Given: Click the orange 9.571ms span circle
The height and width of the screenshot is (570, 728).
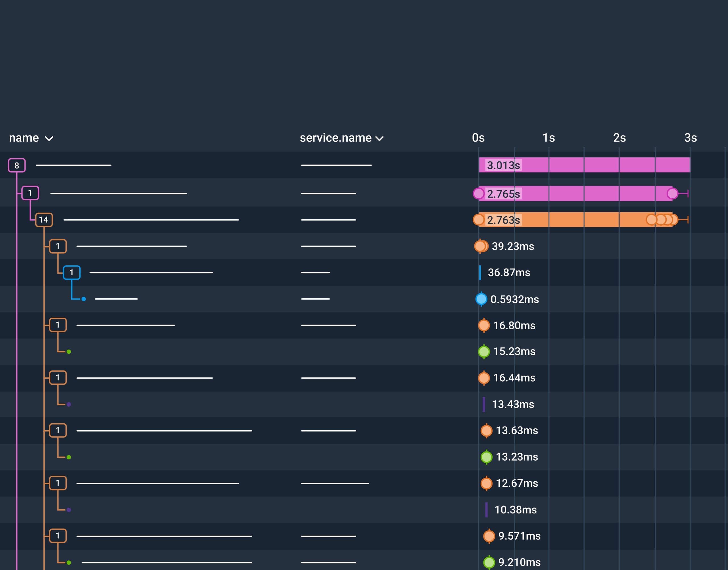Looking at the screenshot, I should 489,536.
